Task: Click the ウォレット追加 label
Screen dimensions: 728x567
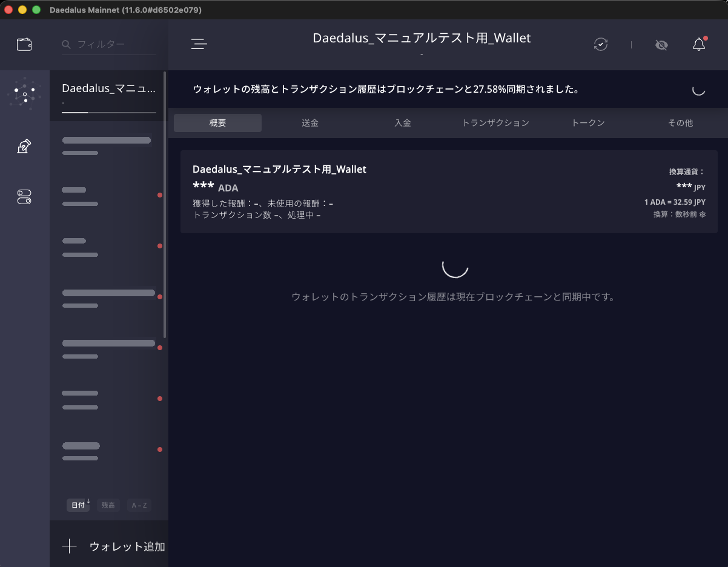Action: coord(127,546)
